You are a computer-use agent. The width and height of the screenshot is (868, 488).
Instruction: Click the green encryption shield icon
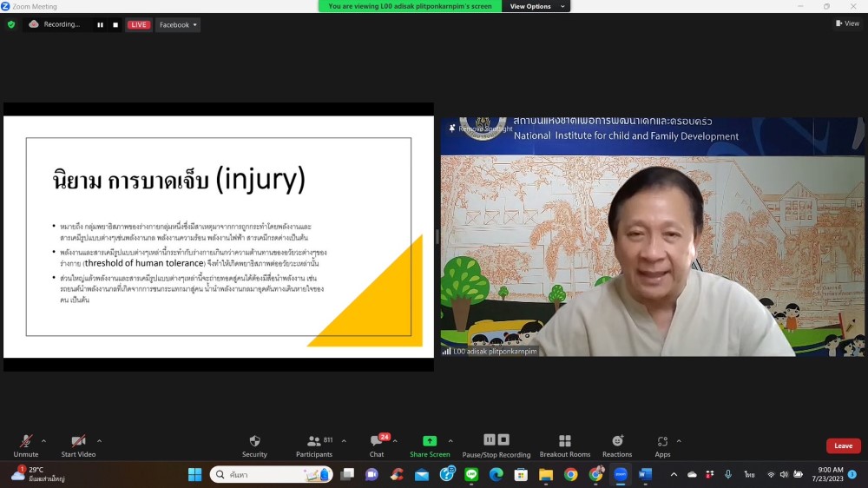pos(11,25)
